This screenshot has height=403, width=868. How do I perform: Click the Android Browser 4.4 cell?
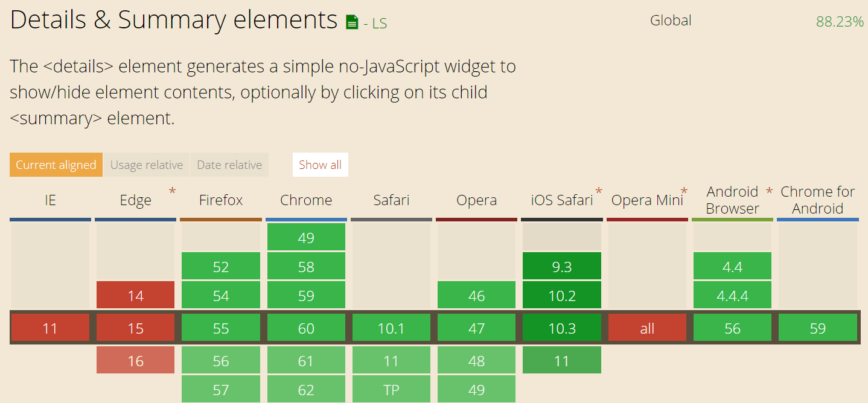(732, 266)
